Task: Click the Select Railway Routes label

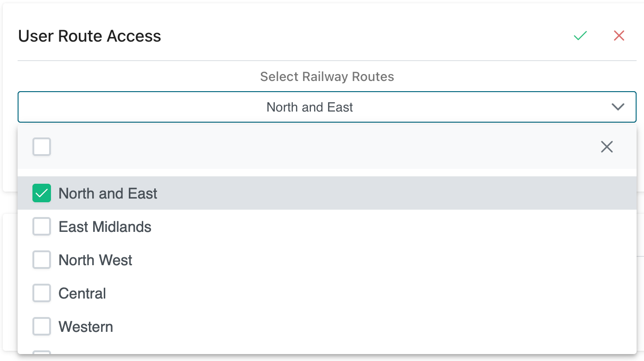Action: coord(327,76)
